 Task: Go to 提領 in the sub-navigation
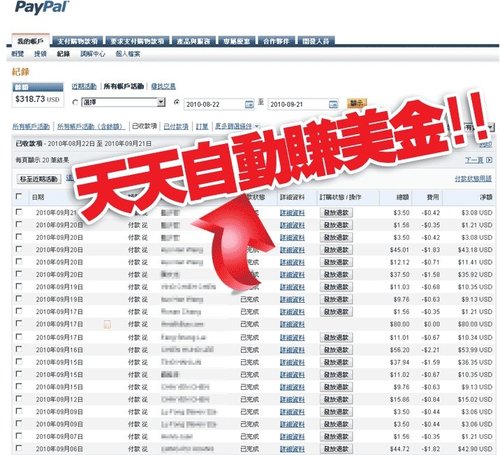(x=40, y=54)
